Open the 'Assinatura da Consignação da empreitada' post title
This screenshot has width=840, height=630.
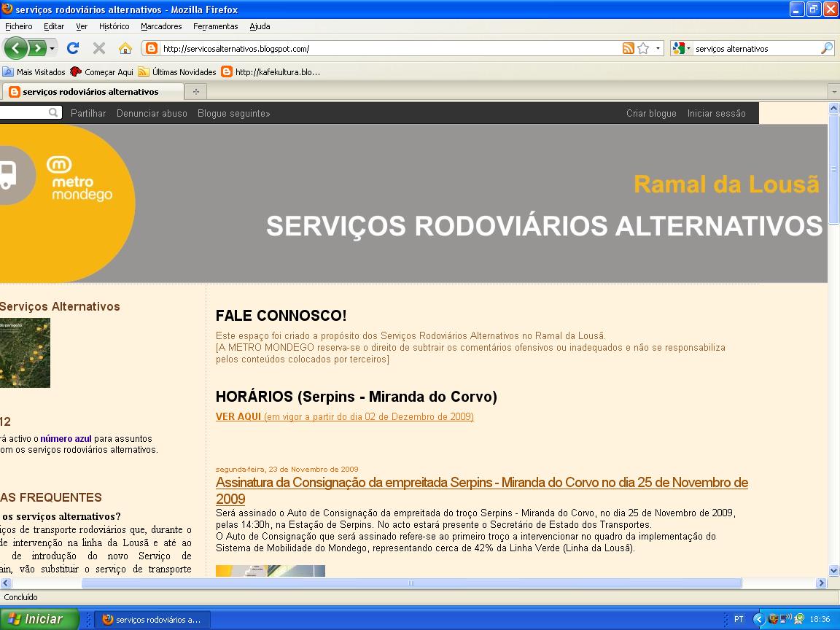click(481, 490)
